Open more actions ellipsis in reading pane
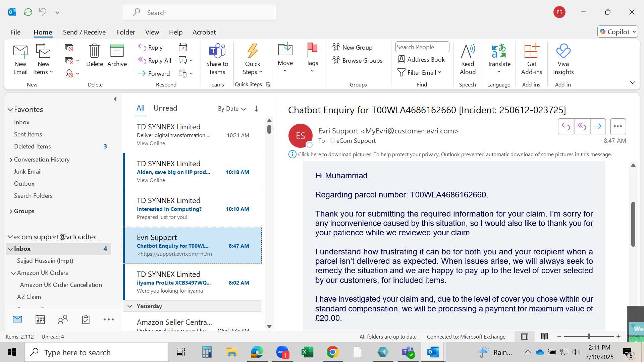 [x=618, y=126]
